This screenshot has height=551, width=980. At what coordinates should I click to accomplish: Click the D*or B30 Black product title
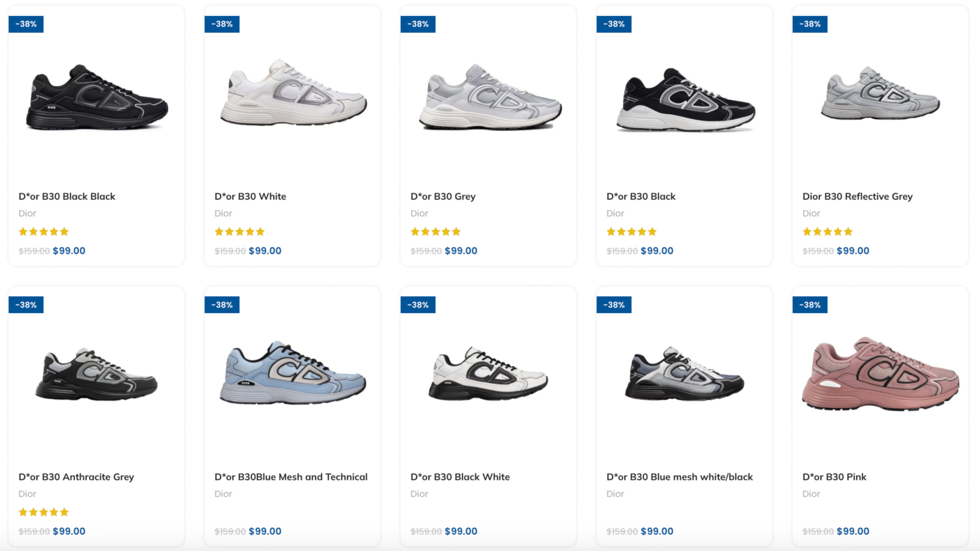(641, 197)
